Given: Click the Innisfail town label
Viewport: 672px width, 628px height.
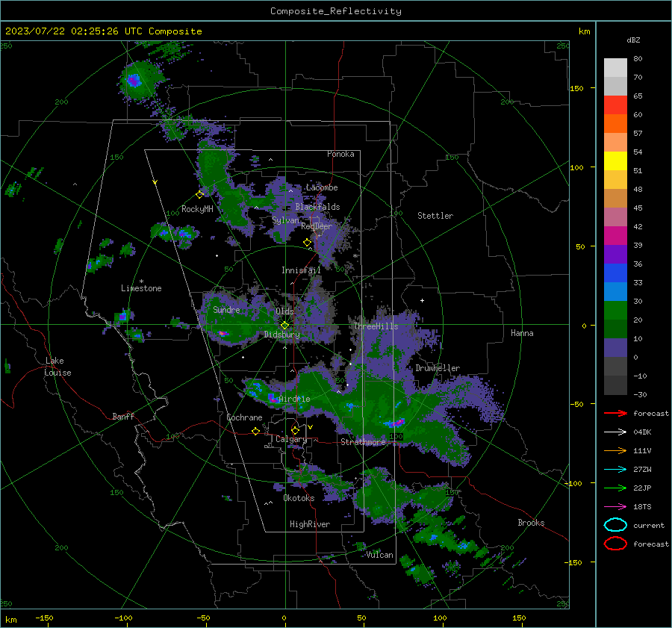Looking at the screenshot, I should coord(301,270).
